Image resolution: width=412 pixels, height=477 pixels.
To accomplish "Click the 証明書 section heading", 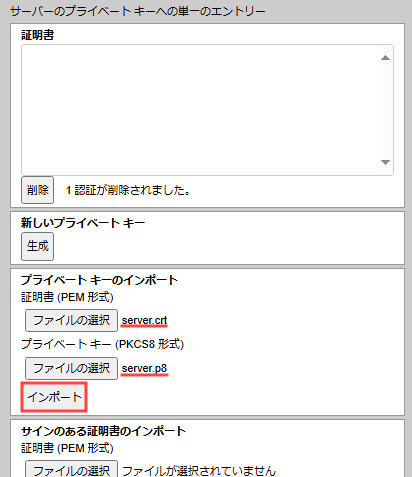I will pyautogui.click(x=37, y=35).
